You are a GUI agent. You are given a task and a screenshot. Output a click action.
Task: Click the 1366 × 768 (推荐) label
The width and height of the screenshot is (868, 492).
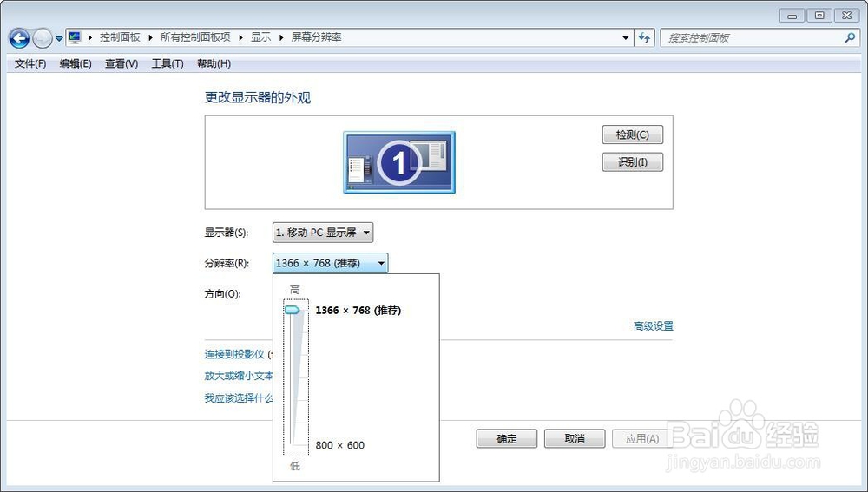click(358, 311)
